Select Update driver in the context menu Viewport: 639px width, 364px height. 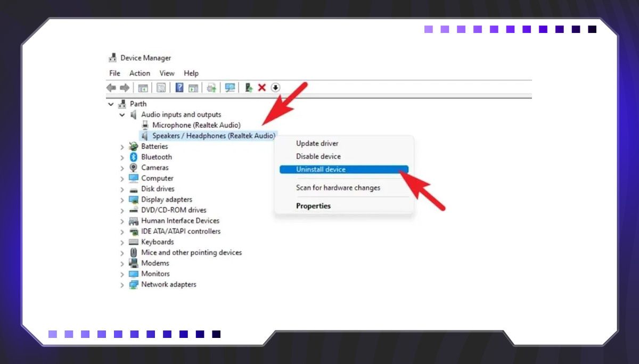click(x=317, y=144)
